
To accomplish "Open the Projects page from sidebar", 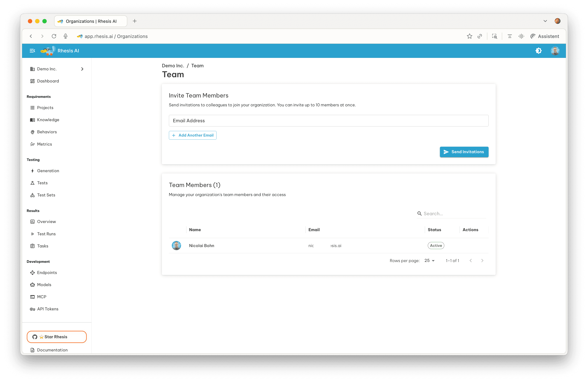I will pos(45,108).
